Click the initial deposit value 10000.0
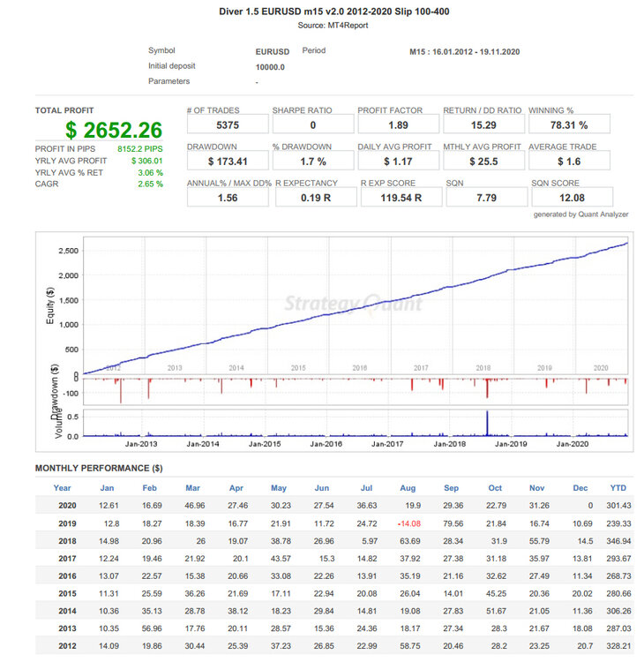This screenshot has height=662, width=644. tap(270, 67)
